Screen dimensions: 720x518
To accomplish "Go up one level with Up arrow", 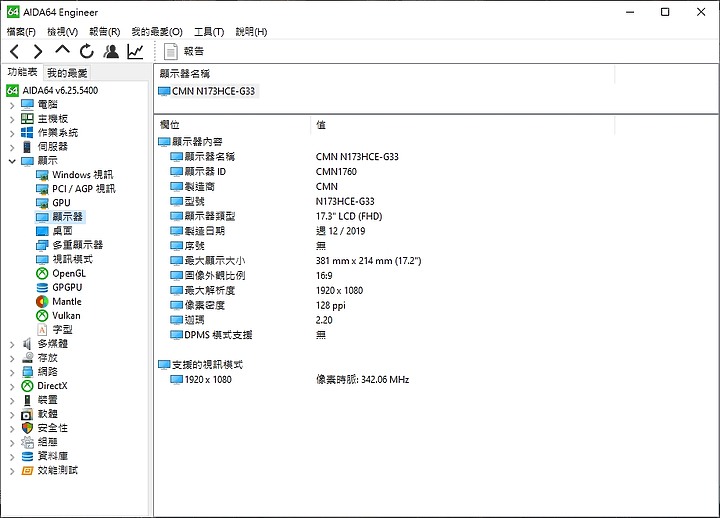I will [x=62, y=50].
